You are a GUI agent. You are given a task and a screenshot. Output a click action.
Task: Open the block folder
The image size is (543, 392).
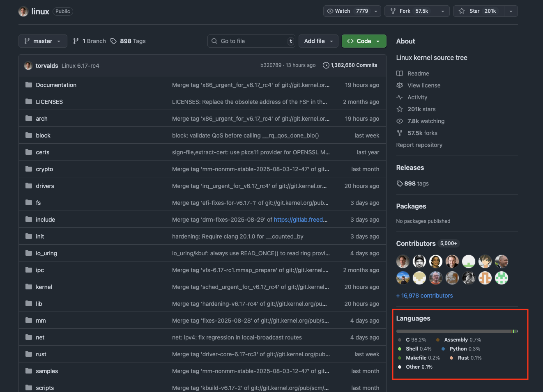tap(43, 135)
